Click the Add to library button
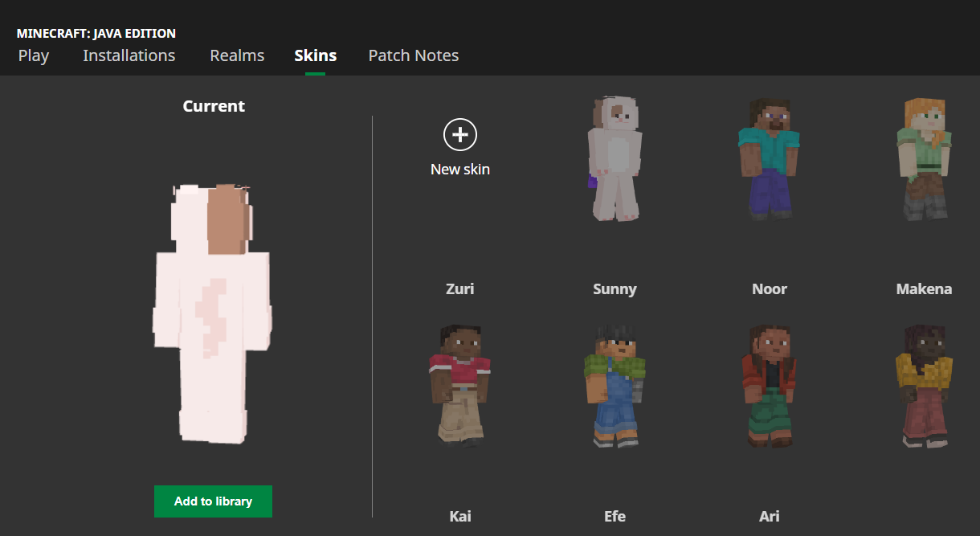The image size is (980, 536). [x=213, y=501]
